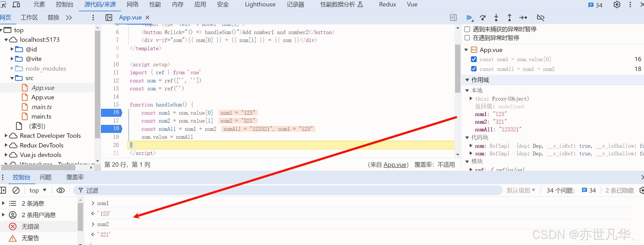Switch to 工作区 workspace tab
644x245 pixels.
pos(29,17)
